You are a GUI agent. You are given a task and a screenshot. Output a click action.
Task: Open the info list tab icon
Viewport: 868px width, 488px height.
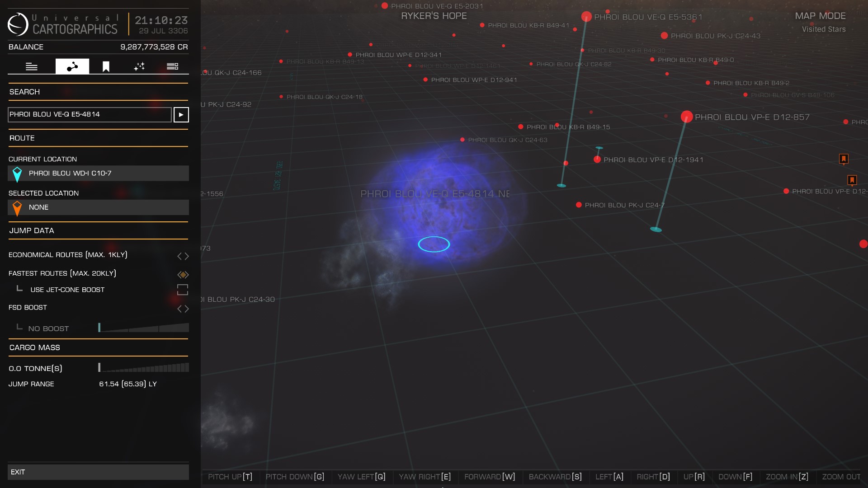(32, 66)
